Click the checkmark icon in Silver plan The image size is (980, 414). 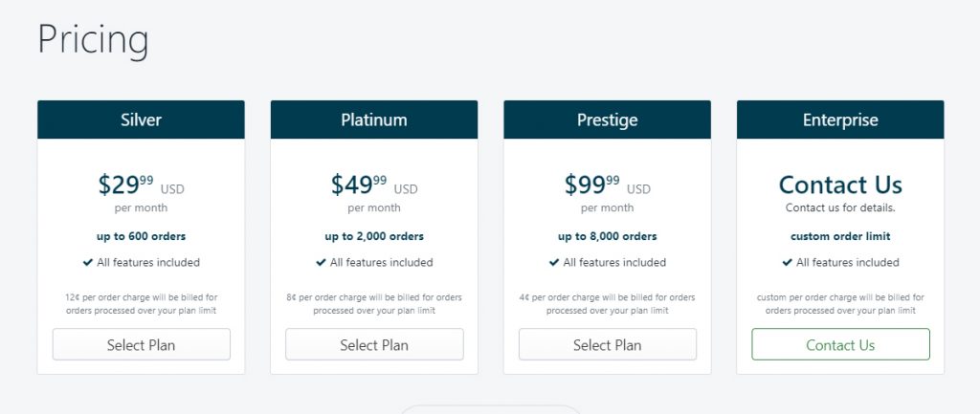(88, 262)
